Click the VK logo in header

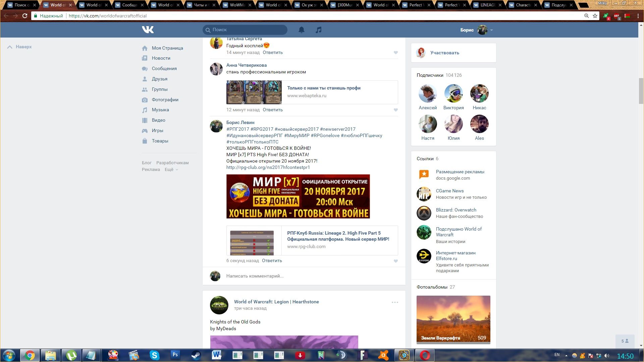[x=148, y=30]
